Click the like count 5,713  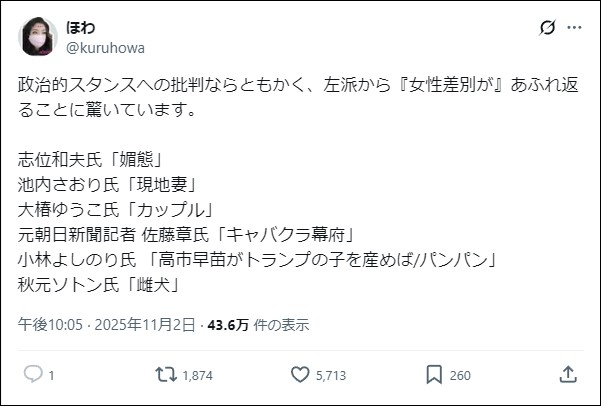tap(331, 375)
